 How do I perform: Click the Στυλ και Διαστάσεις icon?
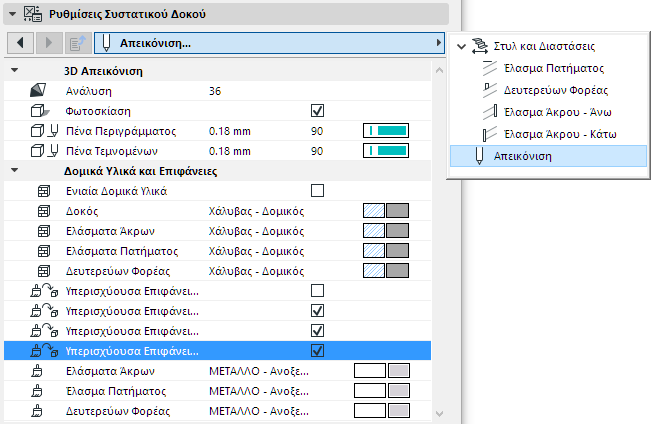480,46
